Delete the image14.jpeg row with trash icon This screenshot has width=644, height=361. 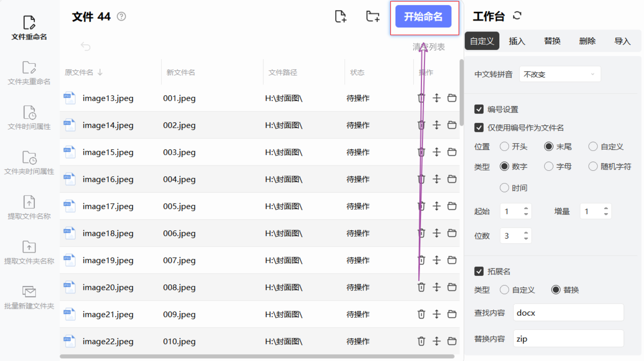click(x=421, y=125)
